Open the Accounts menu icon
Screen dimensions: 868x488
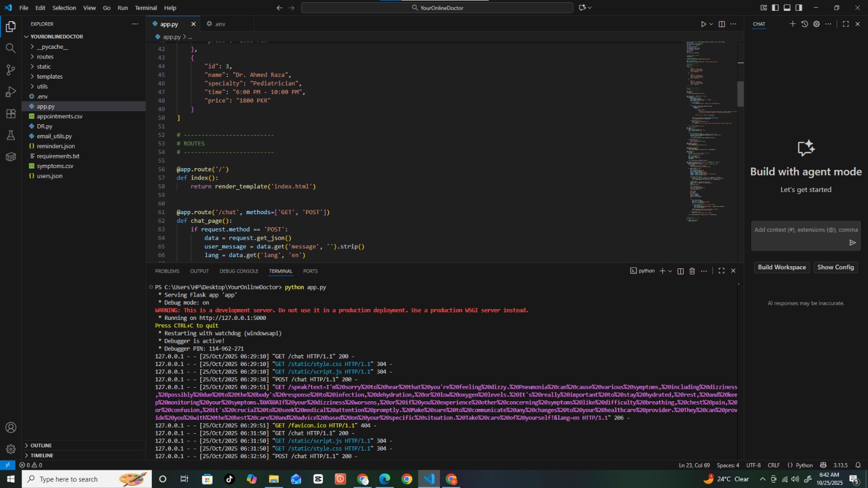point(10,428)
